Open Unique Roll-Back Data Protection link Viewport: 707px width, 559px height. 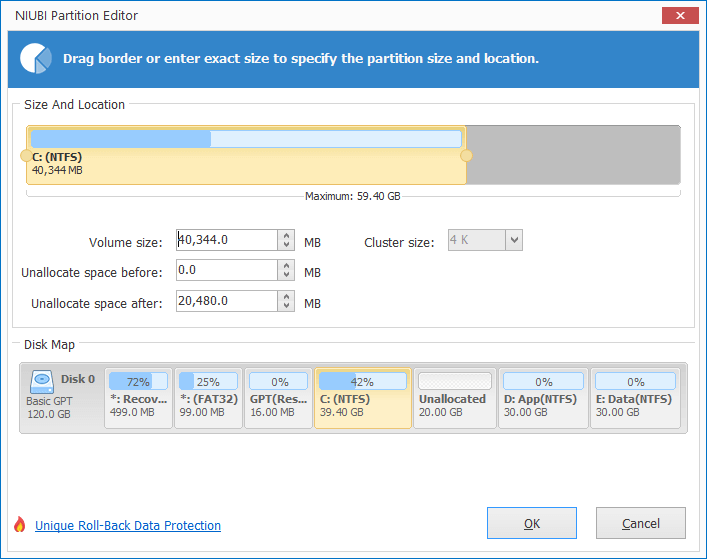click(x=128, y=526)
